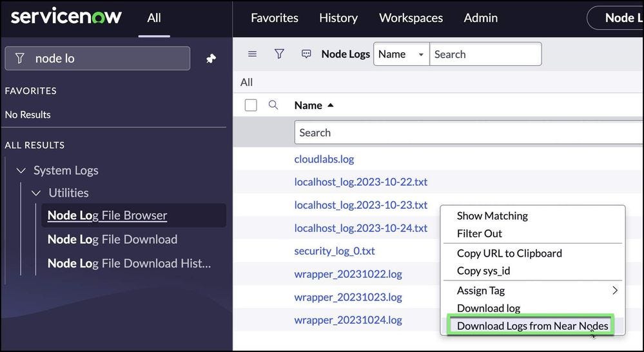Open wrapper_20231022.log link
The width and height of the screenshot is (644, 352).
coord(348,274)
